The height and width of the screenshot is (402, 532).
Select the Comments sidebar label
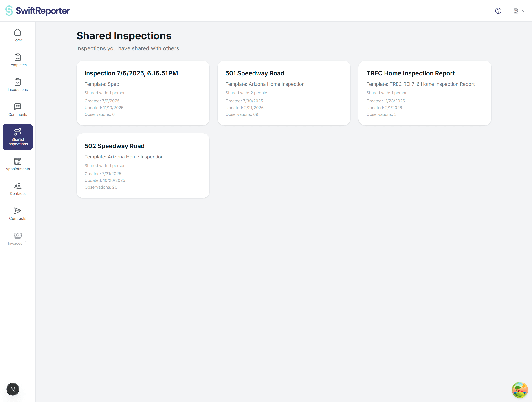(x=18, y=114)
